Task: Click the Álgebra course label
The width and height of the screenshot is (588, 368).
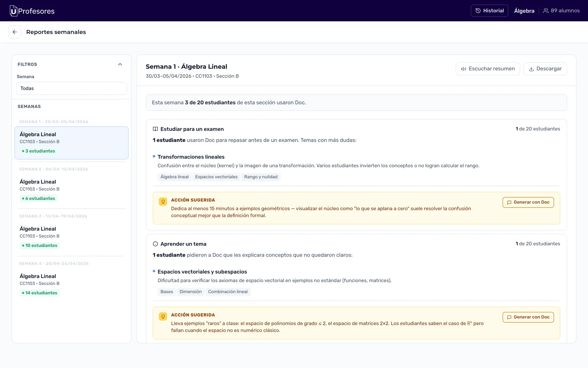Action: pos(524,11)
